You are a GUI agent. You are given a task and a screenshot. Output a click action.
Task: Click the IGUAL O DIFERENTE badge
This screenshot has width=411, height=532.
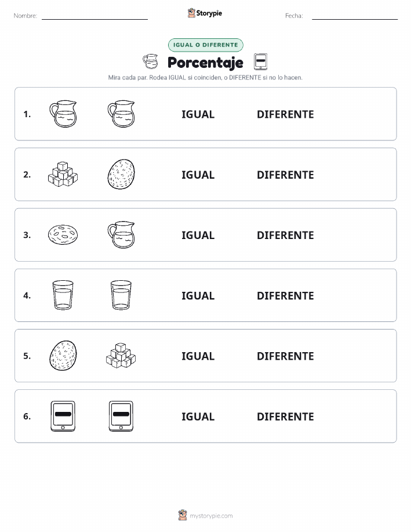tap(205, 45)
